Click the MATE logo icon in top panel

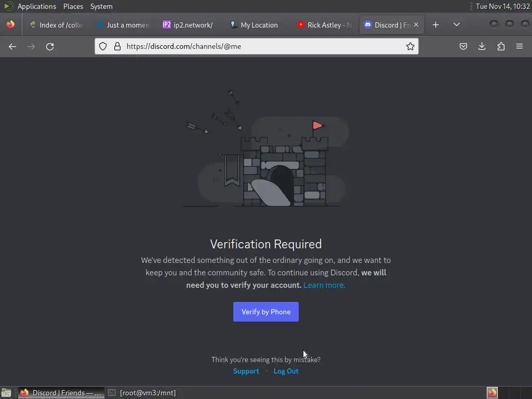8,6
